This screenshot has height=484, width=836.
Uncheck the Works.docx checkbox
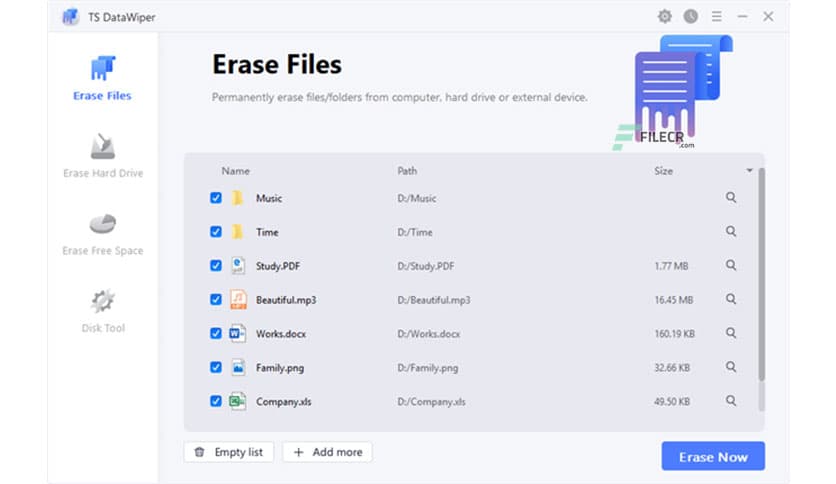click(x=216, y=333)
